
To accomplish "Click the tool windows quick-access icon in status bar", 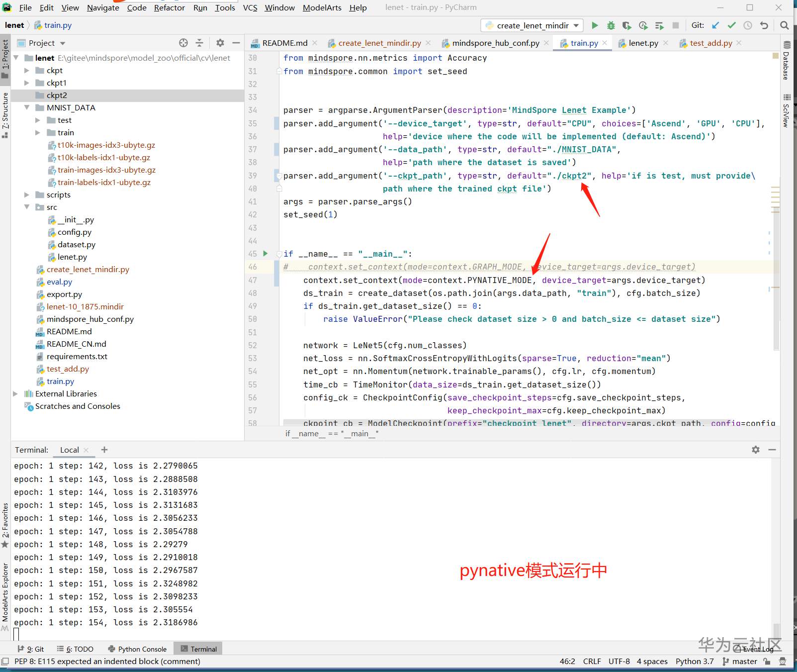I will pos(5,662).
